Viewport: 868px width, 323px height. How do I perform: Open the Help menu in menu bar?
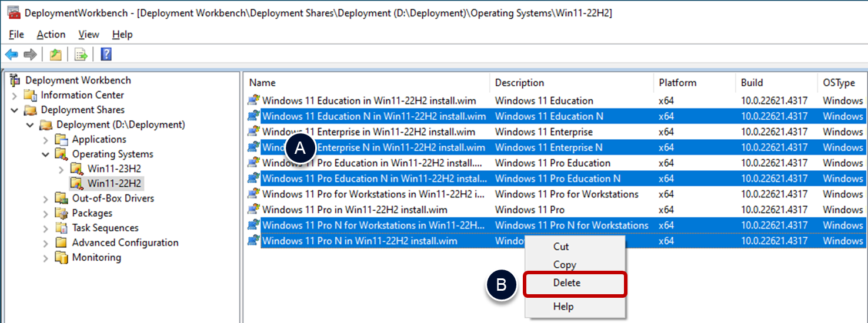pyautogui.click(x=122, y=35)
